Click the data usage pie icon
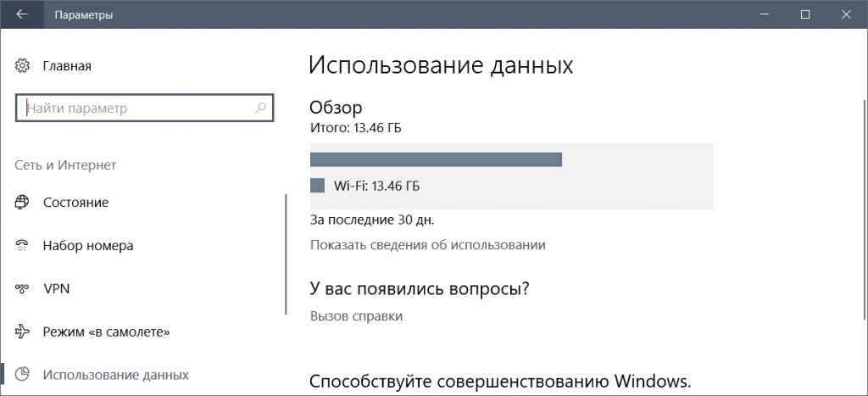This screenshot has height=396, width=868. tap(23, 374)
